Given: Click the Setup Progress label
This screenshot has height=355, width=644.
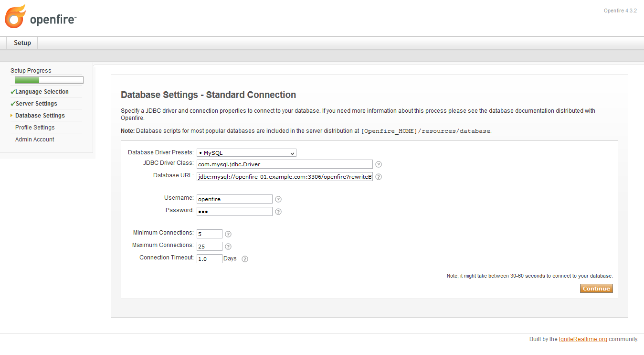Looking at the screenshot, I should point(31,71).
